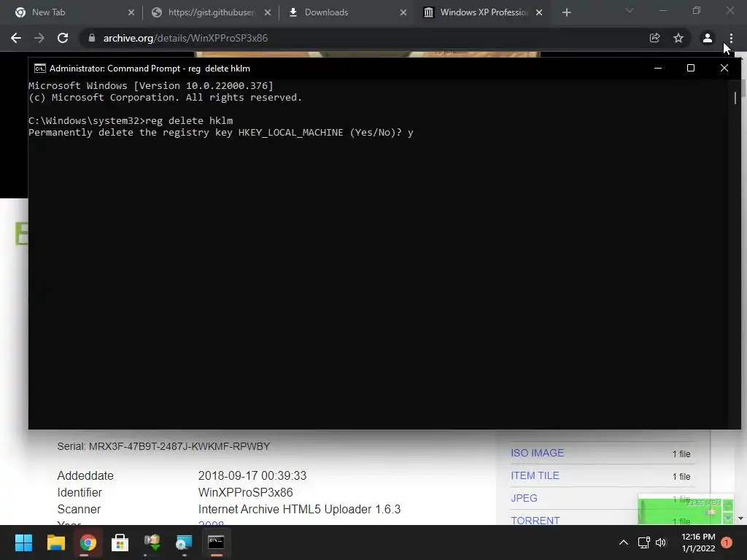
Task: Click the Command Prompt title bar icon
Action: point(40,68)
